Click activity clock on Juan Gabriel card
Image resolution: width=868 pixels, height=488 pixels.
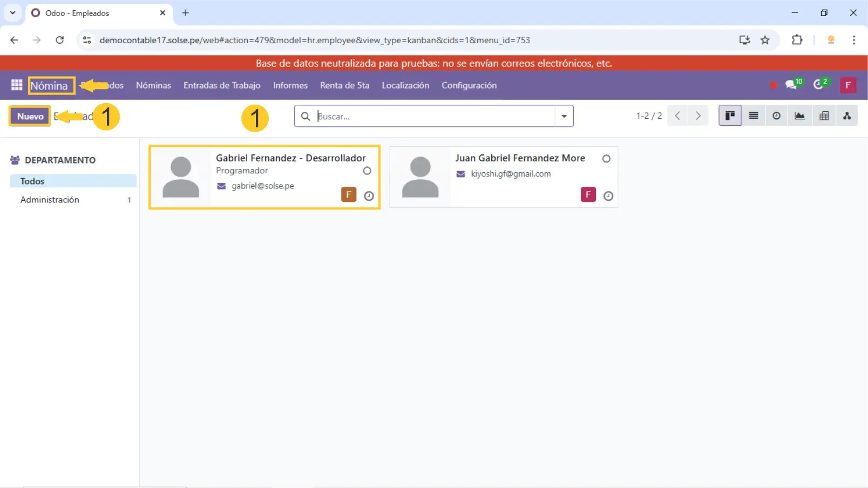608,196
